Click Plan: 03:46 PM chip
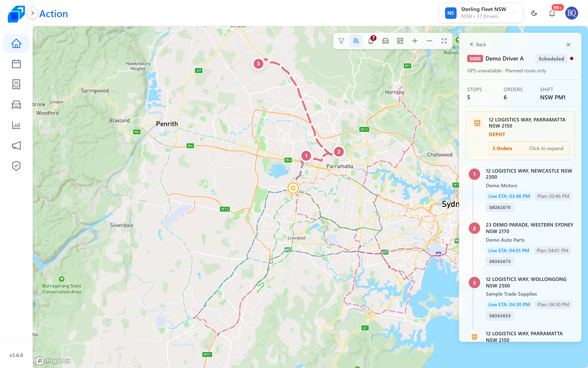 point(553,196)
